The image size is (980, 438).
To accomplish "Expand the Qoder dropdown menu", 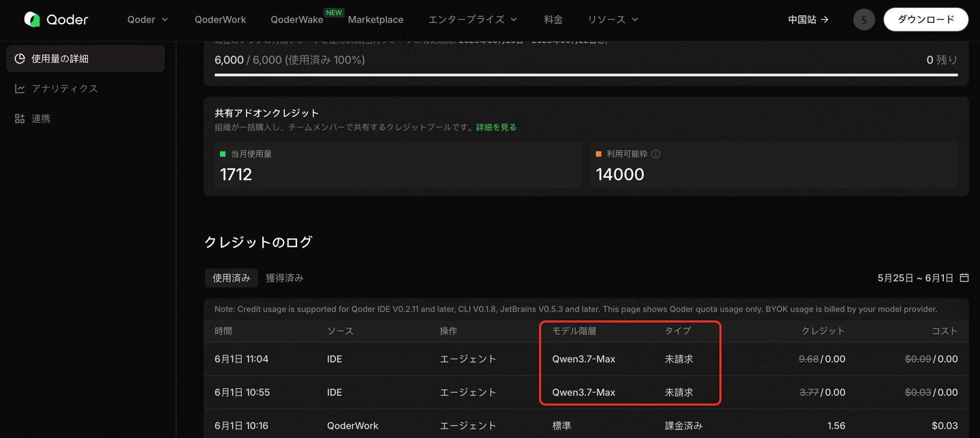I will [x=147, y=20].
